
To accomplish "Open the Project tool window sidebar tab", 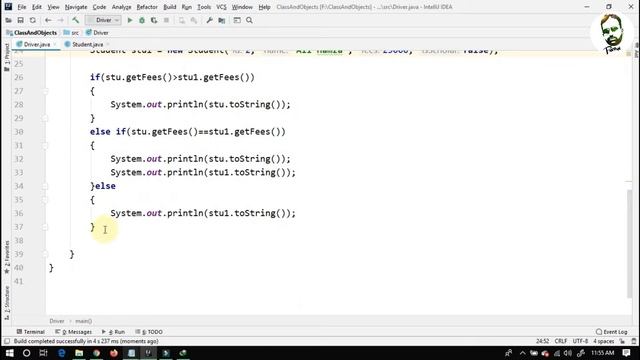I will click(x=7, y=57).
